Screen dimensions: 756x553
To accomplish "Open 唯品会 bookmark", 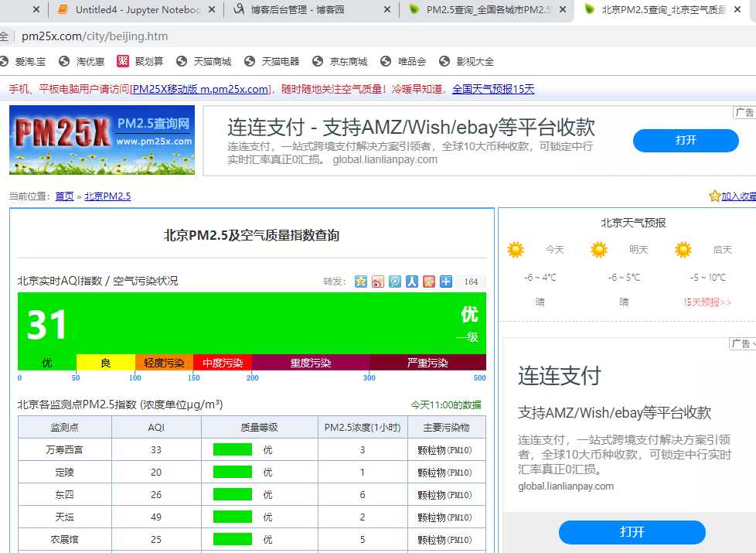I will tap(404, 61).
